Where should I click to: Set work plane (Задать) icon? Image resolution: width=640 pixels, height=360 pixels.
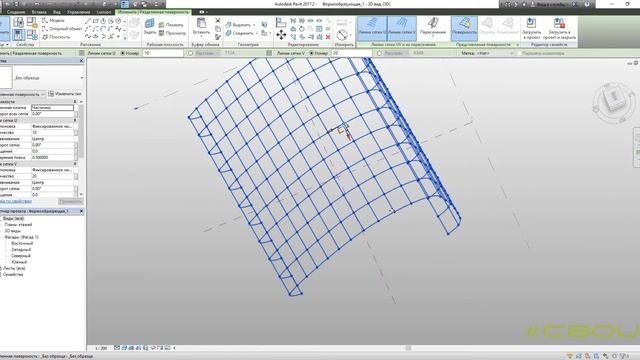click(x=150, y=27)
